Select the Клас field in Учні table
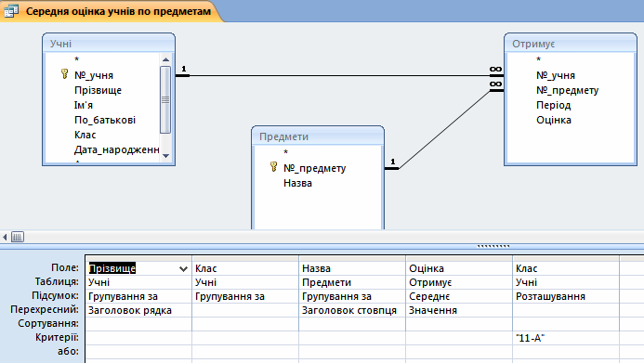The height and width of the screenshot is (363, 644). [x=85, y=135]
